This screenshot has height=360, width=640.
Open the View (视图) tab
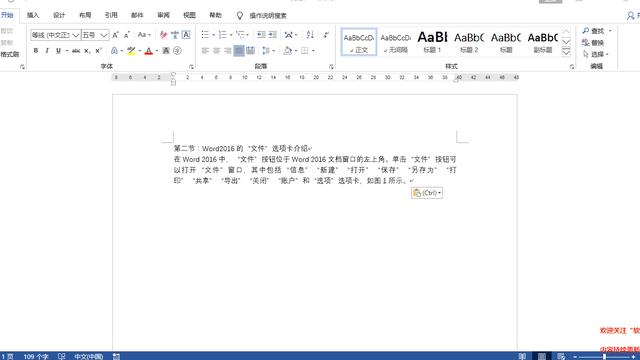coord(189,16)
